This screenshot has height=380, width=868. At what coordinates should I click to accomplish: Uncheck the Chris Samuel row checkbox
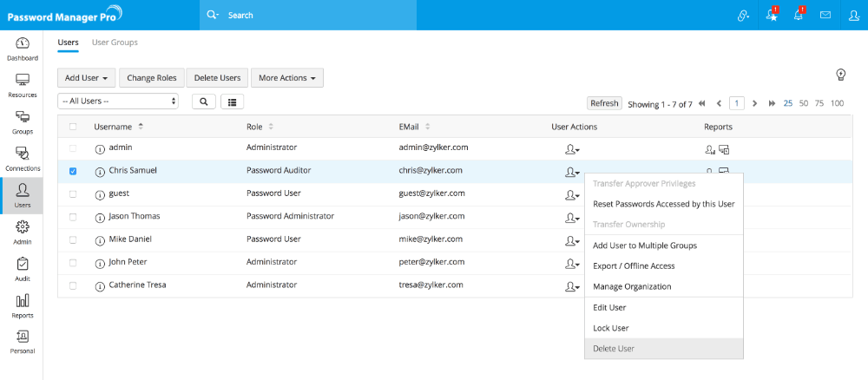(73, 172)
